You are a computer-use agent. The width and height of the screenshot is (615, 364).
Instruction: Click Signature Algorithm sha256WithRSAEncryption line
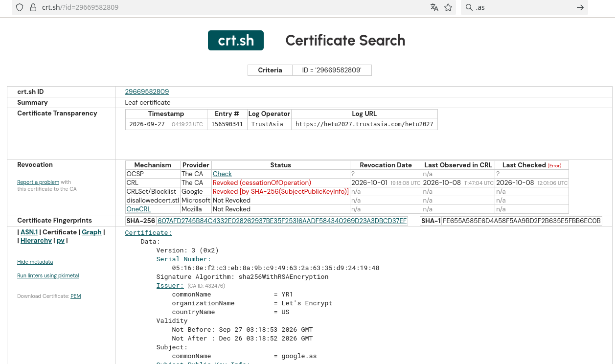(242, 277)
